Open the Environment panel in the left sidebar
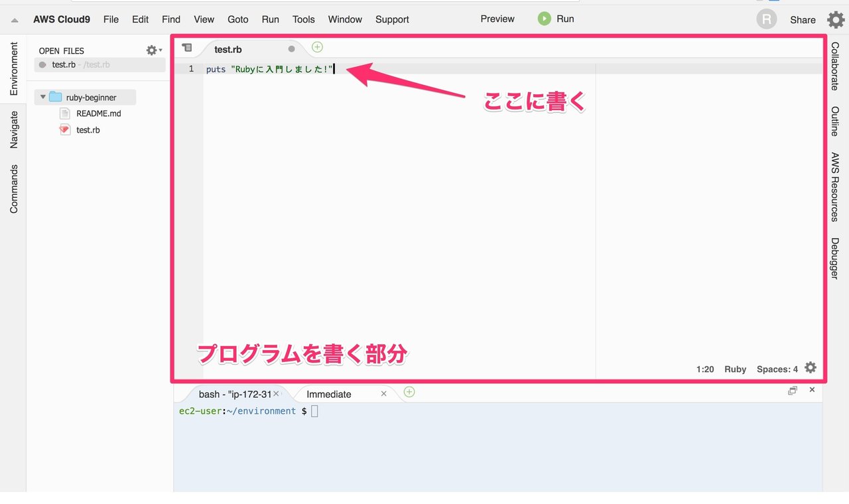Screen dimensions: 849x504 point(12,66)
